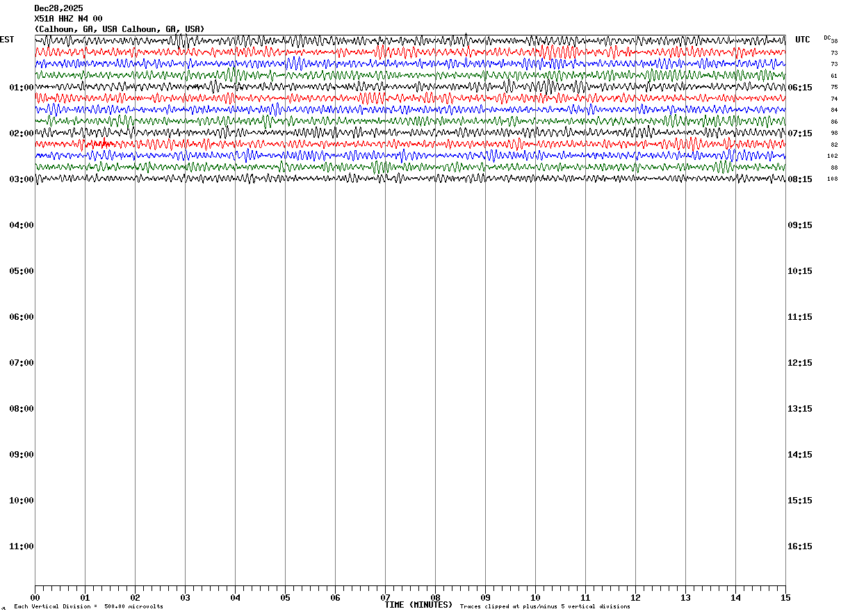Click minute marker "02" on the time axis

[135, 597]
